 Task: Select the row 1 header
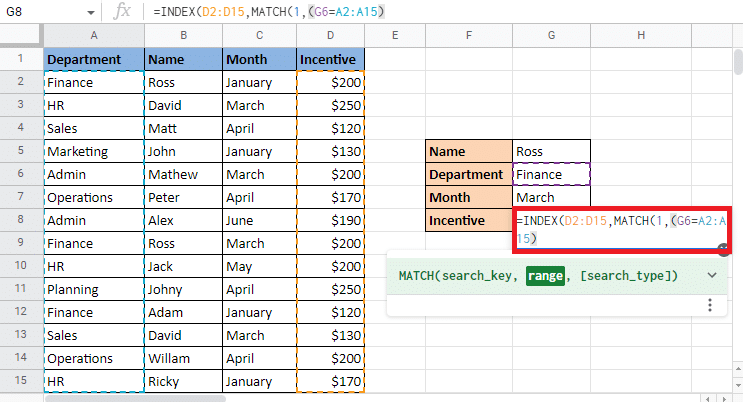click(20, 59)
